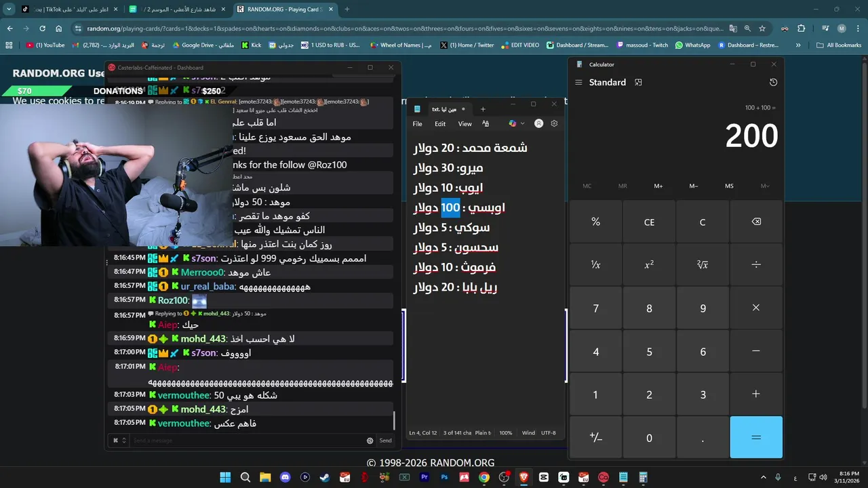Open Notepad settings gear icon

tap(554, 124)
